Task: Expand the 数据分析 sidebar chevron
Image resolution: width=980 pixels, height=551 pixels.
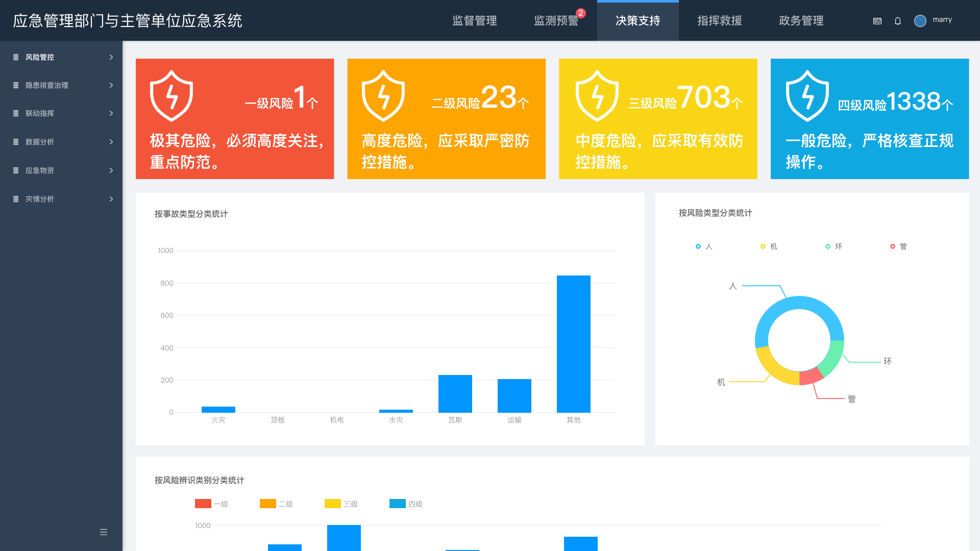Action: [x=111, y=142]
